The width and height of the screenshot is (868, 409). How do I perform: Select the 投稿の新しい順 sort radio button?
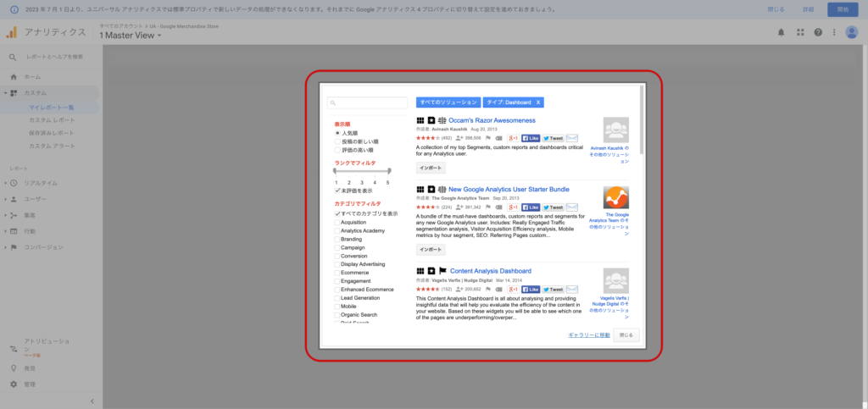pos(337,141)
